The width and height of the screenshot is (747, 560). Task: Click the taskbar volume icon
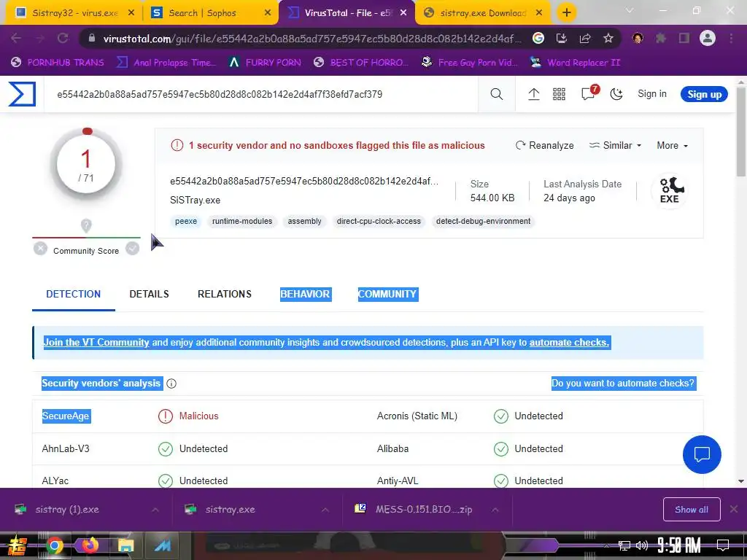point(642,545)
